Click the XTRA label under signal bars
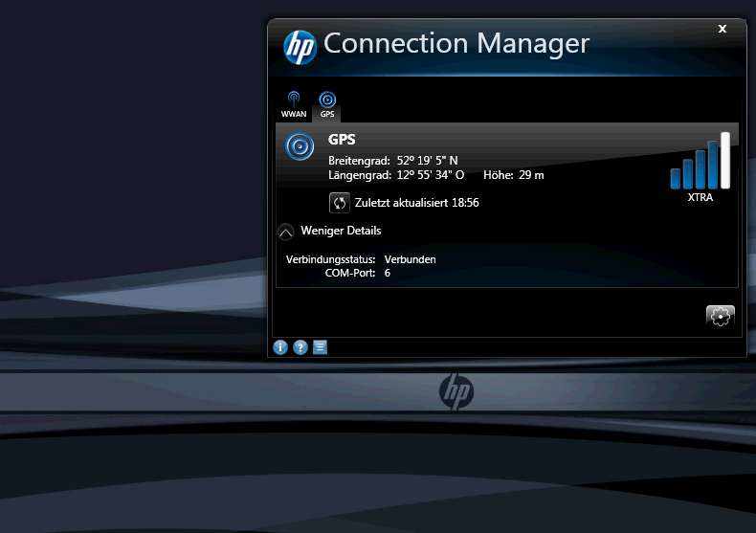 [700, 197]
